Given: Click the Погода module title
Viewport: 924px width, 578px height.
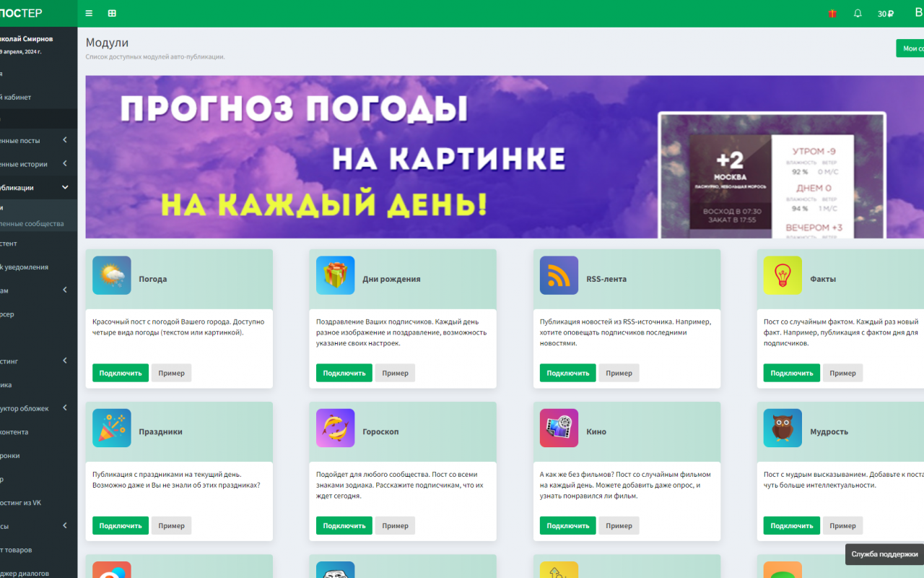Looking at the screenshot, I should (x=153, y=279).
